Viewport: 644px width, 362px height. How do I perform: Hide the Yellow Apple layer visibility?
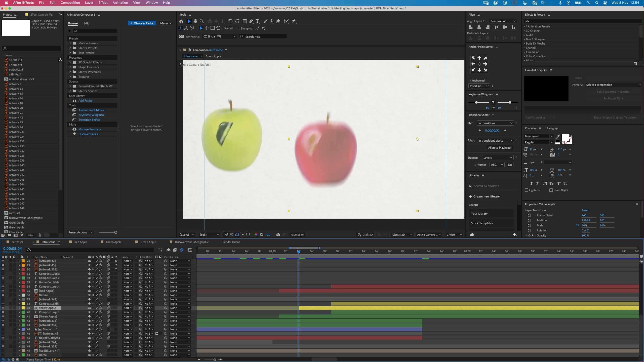3,308
